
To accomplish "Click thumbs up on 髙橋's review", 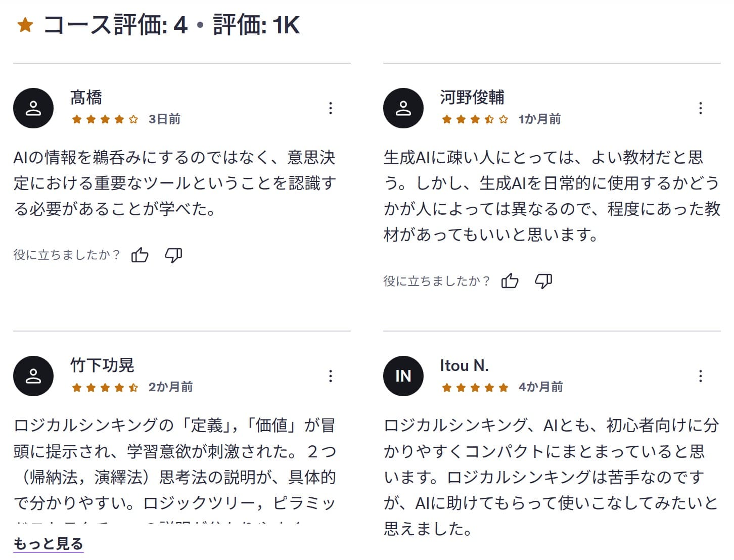I will pos(140,255).
